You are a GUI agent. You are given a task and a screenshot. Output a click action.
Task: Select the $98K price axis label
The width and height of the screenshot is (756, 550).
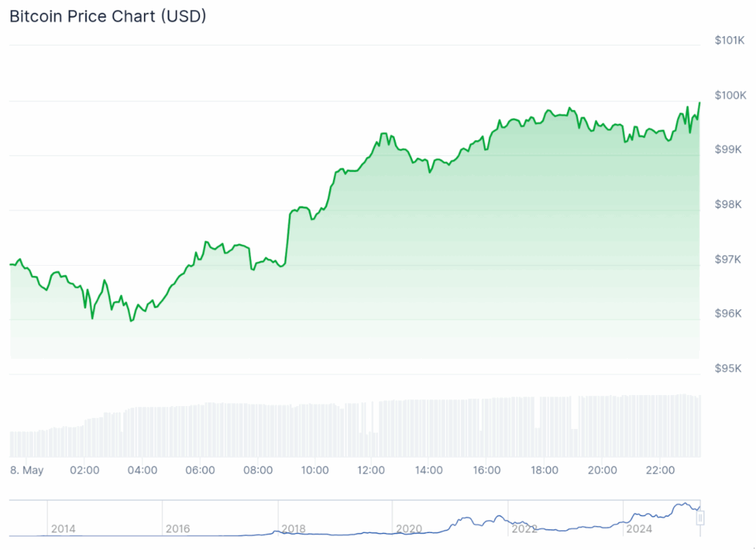[x=729, y=204]
